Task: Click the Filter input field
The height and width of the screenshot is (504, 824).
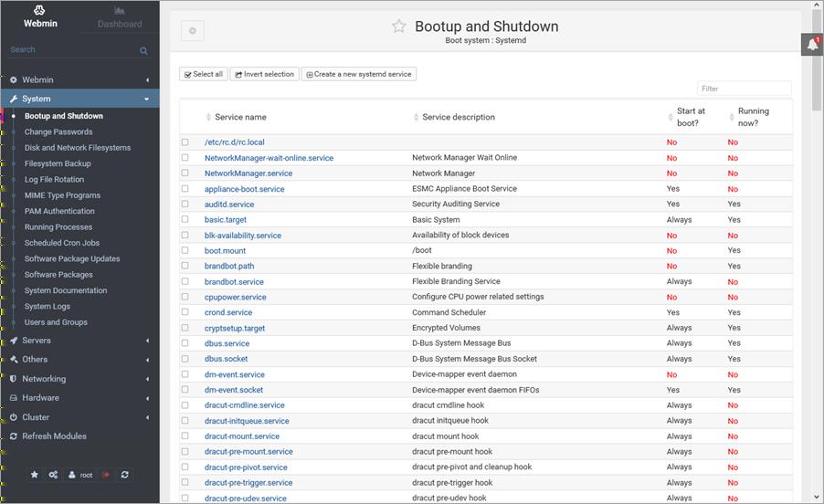Action: 745,89
